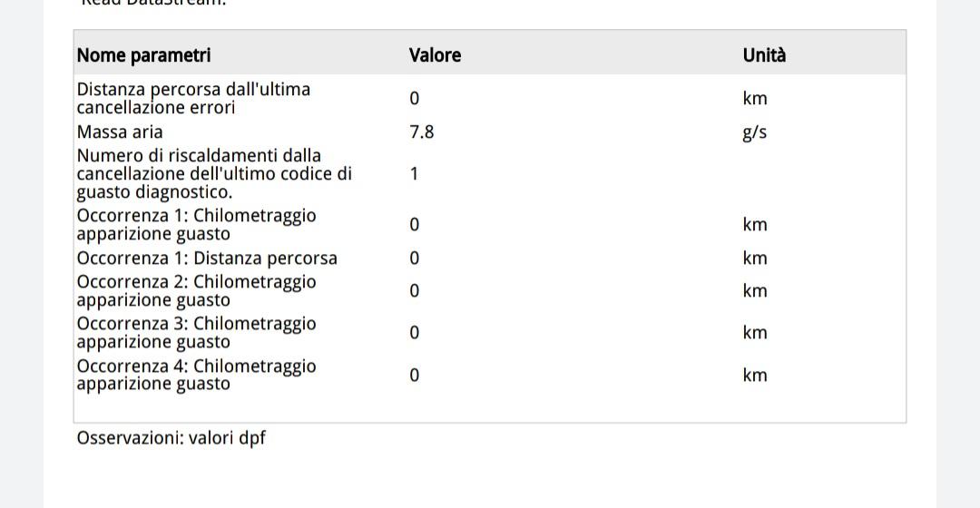This screenshot has height=508, width=980.
Task: Click the g/s unit for Massa aria
Action: [x=754, y=132]
